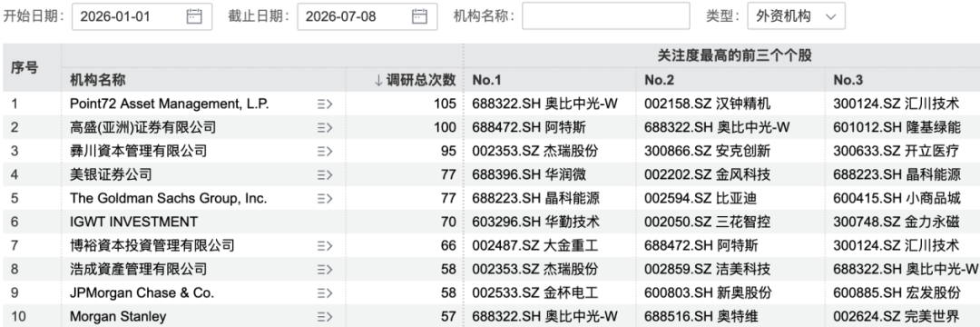Click 002158.SZ 汉钟精机 stock cell

click(x=708, y=104)
